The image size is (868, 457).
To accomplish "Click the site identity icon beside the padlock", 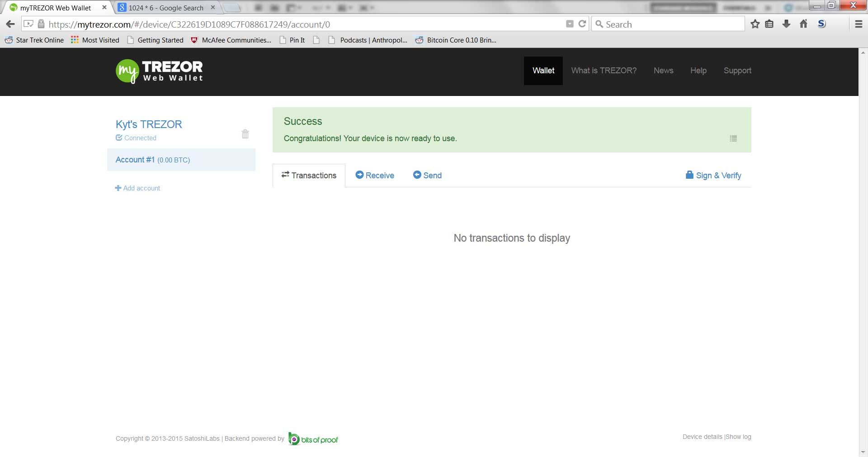I will 28,24.
